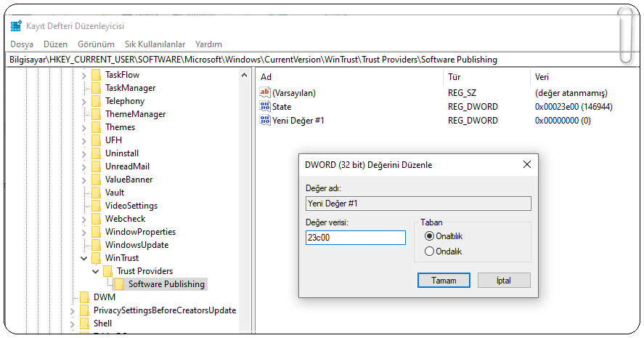Screen dimensions: 644x338
Task: Open the Dosya menu
Action: tap(22, 44)
